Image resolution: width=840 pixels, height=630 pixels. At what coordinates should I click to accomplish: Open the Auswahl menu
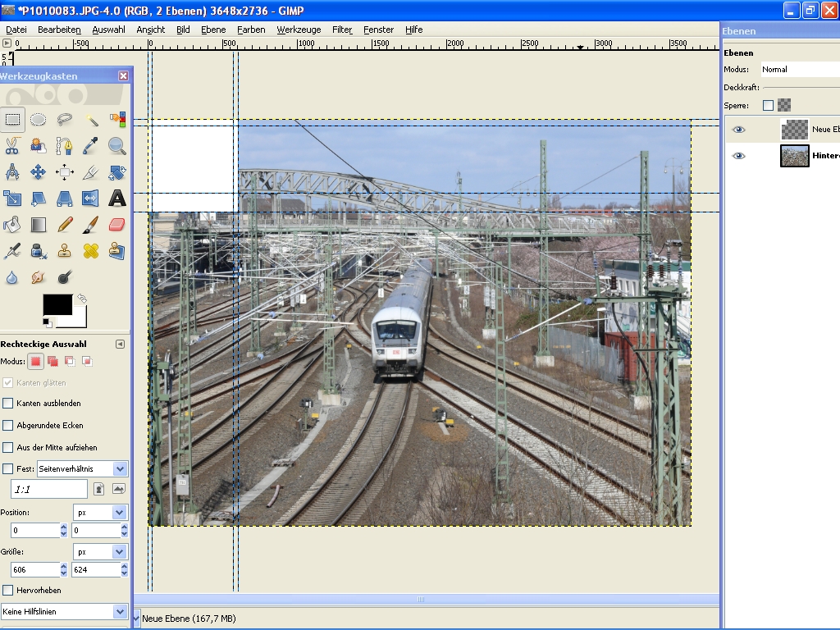tap(108, 30)
